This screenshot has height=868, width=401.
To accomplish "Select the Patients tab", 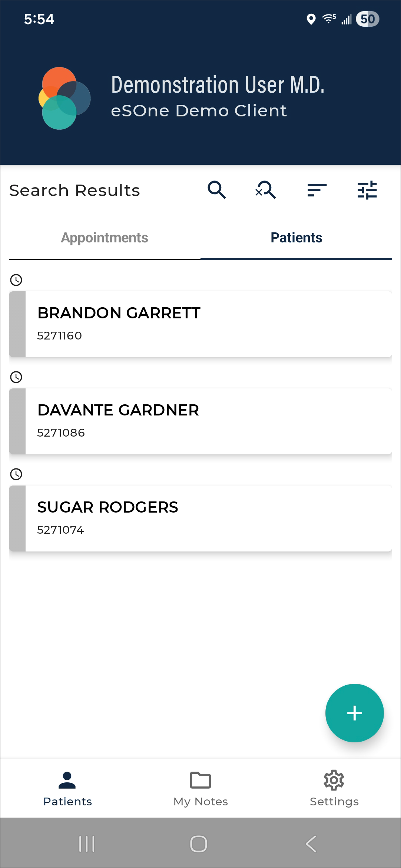I will point(296,238).
